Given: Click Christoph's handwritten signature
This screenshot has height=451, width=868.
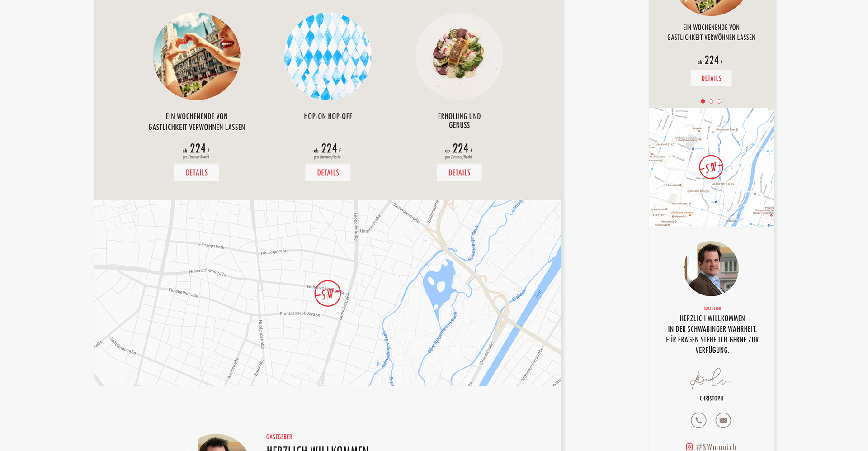Looking at the screenshot, I should pos(711,379).
